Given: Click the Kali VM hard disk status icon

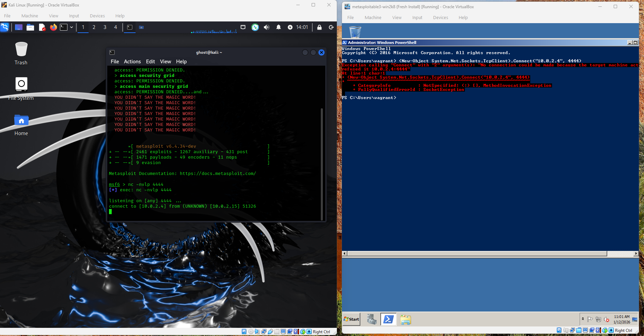Looking at the screenshot, I should 244,332.
